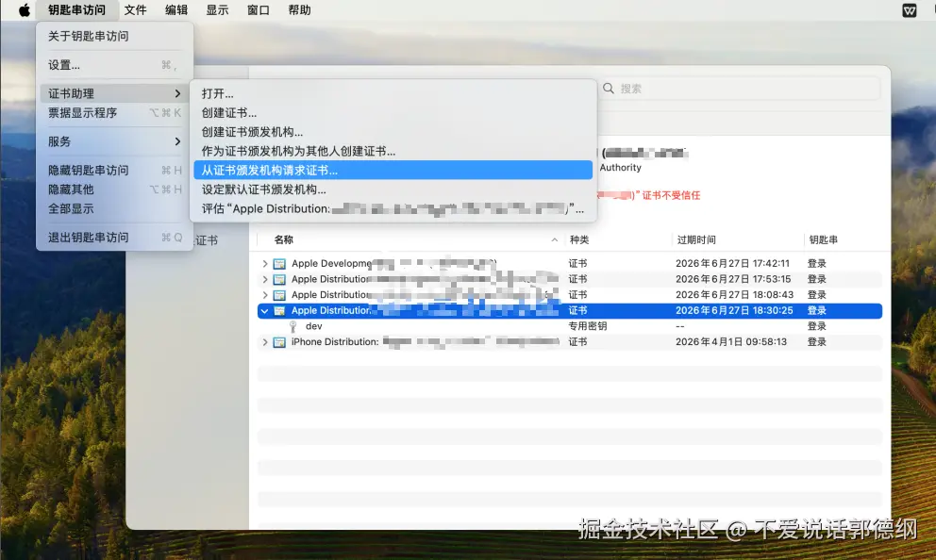Open 设置... from the menu
This screenshot has height=560, width=936.
click(x=114, y=65)
